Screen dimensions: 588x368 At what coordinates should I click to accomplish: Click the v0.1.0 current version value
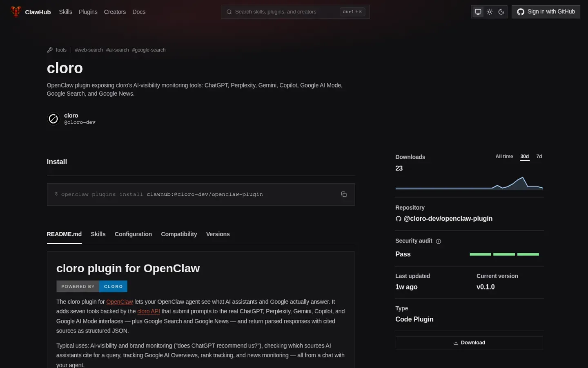pyautogui.click(x=486, y=287)
